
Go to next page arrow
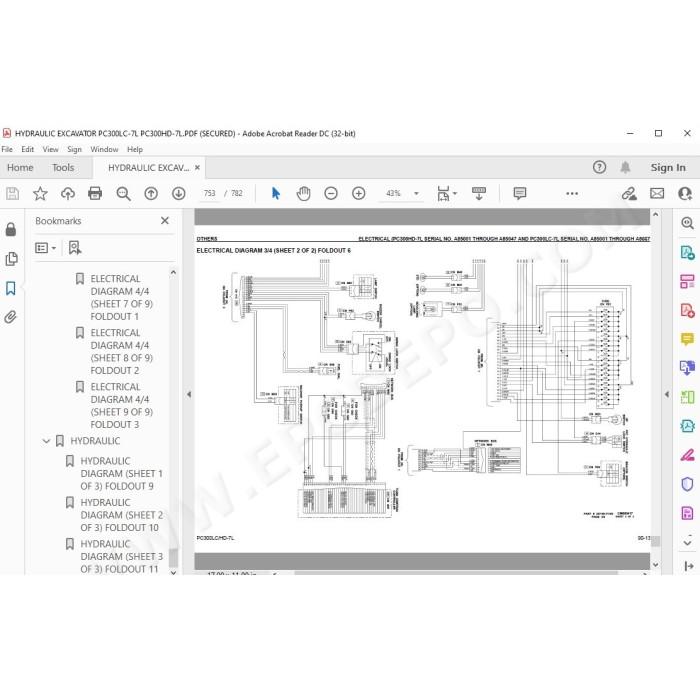179,194
